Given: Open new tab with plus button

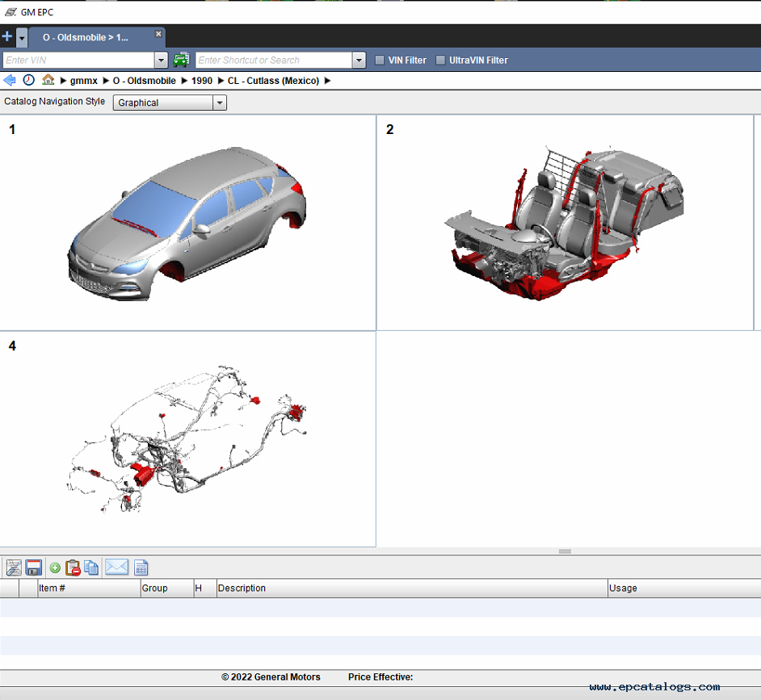Looking at the screenshot, I should (7, 36).
